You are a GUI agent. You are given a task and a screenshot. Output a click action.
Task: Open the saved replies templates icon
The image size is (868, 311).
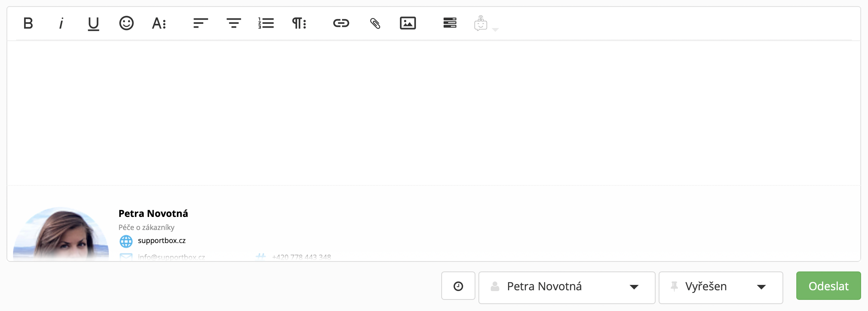[450, 23]
